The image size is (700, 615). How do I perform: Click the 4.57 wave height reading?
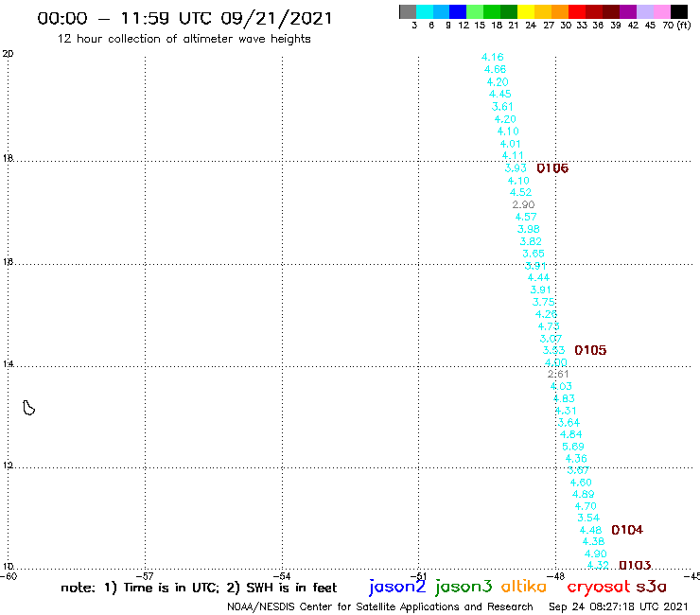526,217
